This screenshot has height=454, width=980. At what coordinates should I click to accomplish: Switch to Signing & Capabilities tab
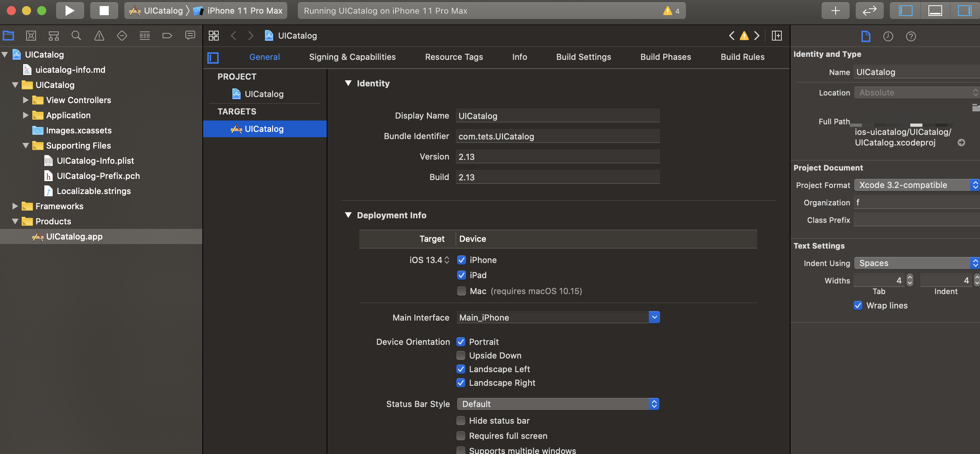coord(352,57)
